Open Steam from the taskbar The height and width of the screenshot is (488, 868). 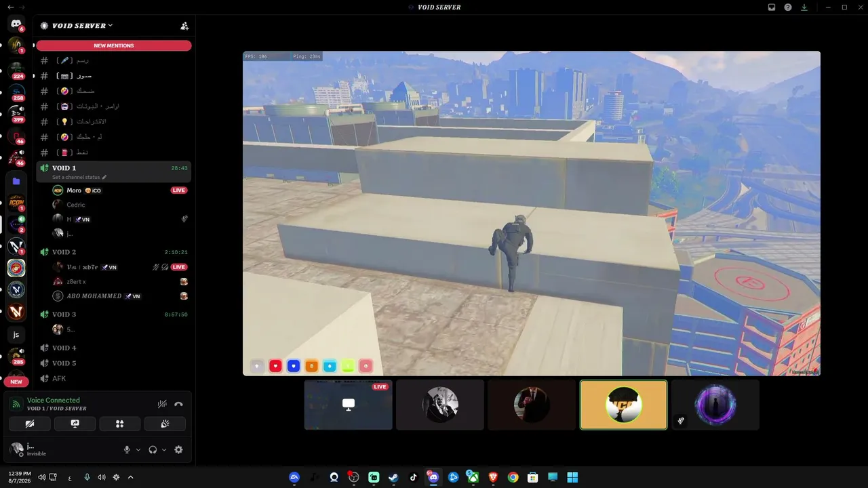coord(393,477)
